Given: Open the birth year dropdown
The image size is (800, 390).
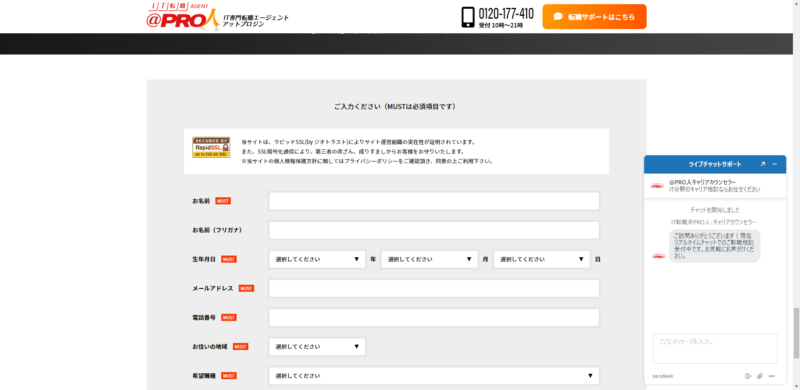Looking at the screenshot, I should (x=317, y=259).
